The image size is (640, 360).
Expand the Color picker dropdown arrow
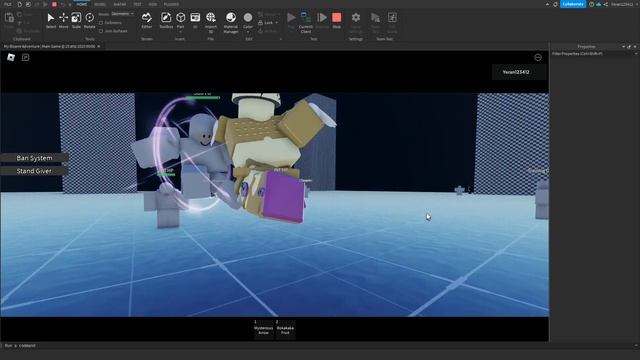pyautogui.click(x=248, y=32)
